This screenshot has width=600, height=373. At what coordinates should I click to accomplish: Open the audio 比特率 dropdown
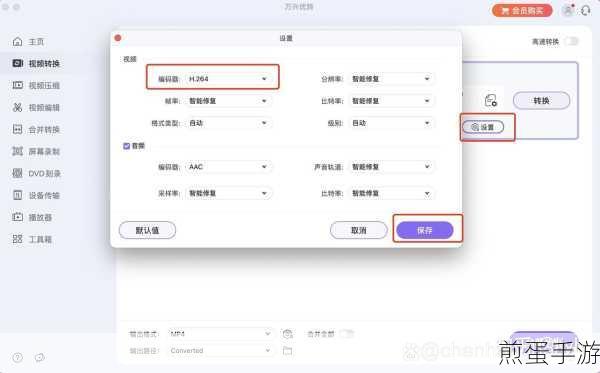tap(391, 193)
